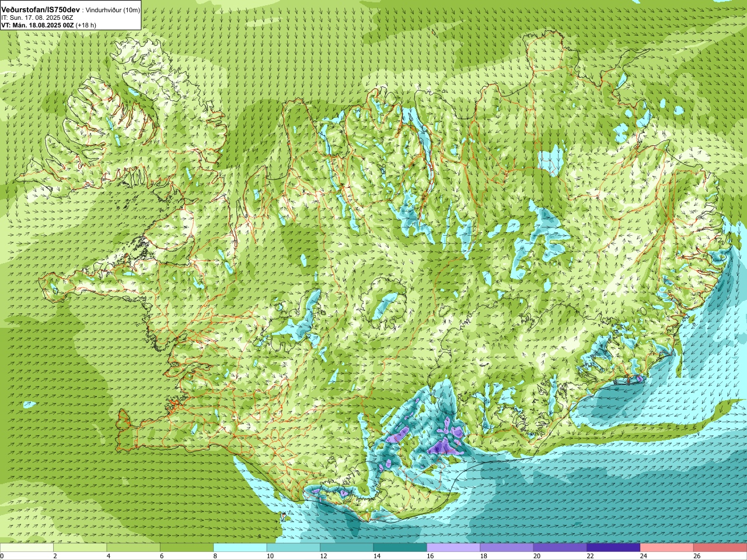Click the legend value 8
The height and width of the screenshot is (560, 747).
pyautogui.click(x=215, y=556)
